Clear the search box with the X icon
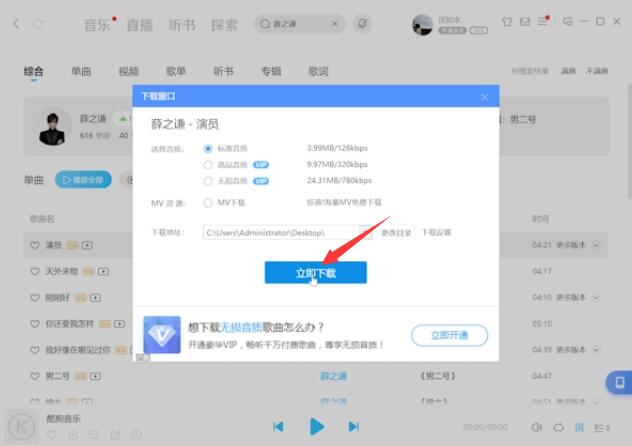 point(335,24)
